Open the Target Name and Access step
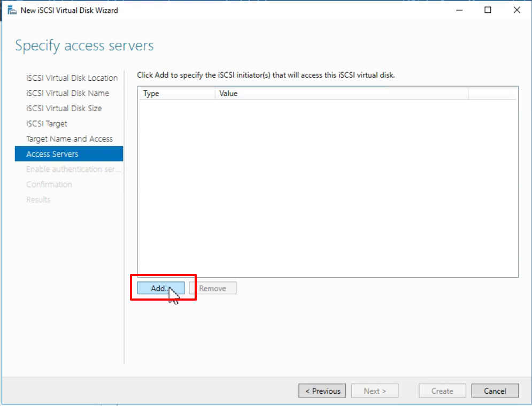 pos(69,139)
